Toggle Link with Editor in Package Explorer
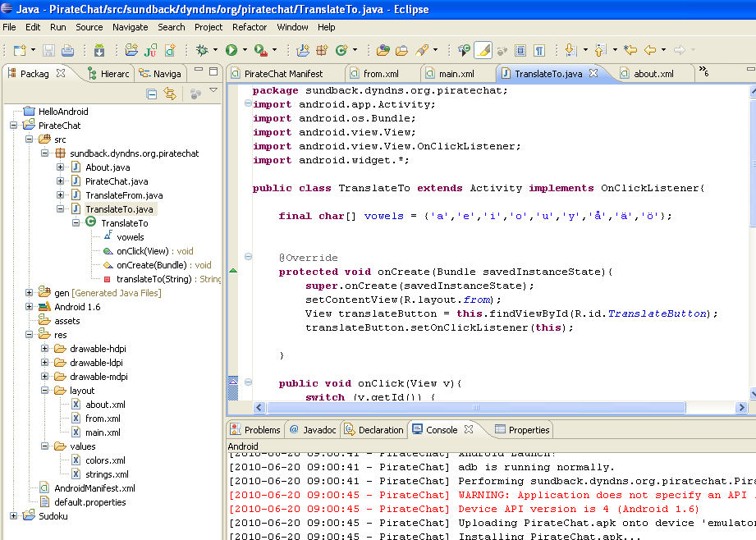Image resolution: width=756 pixels, height=540 pixels. point(170,94)
